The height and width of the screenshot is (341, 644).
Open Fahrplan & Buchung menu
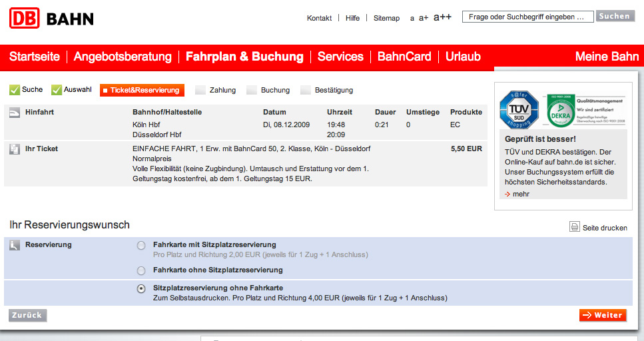(x=244, y=57)
